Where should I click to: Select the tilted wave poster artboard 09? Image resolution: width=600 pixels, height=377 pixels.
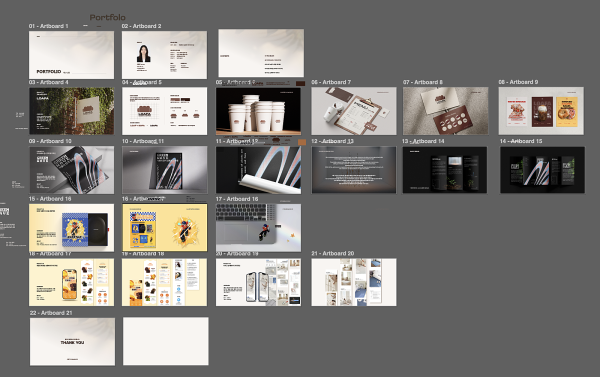click(x=72, y=170)
